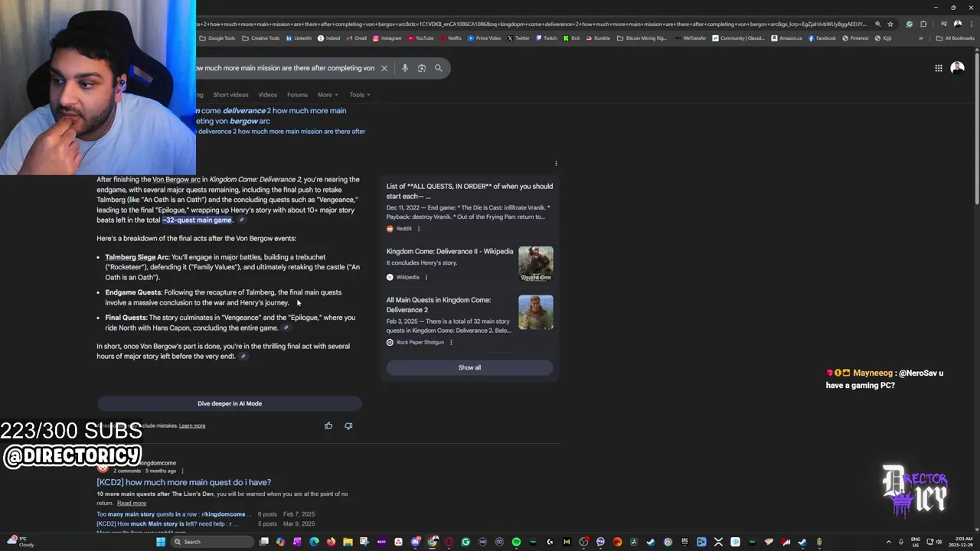Open 'All Main Quests' Rock Paper Shotgun source
This screenshot has width=980, height=551.
coord(439,305)
